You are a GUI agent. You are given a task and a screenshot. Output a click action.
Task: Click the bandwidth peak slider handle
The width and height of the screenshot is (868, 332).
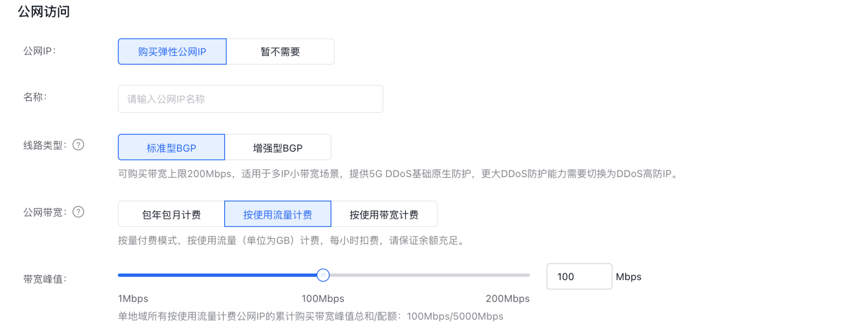323,275
